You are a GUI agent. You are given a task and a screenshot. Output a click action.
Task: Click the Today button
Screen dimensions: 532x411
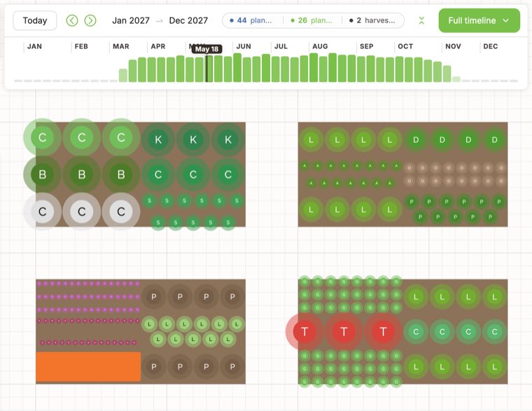pyautogui.click(x=34, y=20)
